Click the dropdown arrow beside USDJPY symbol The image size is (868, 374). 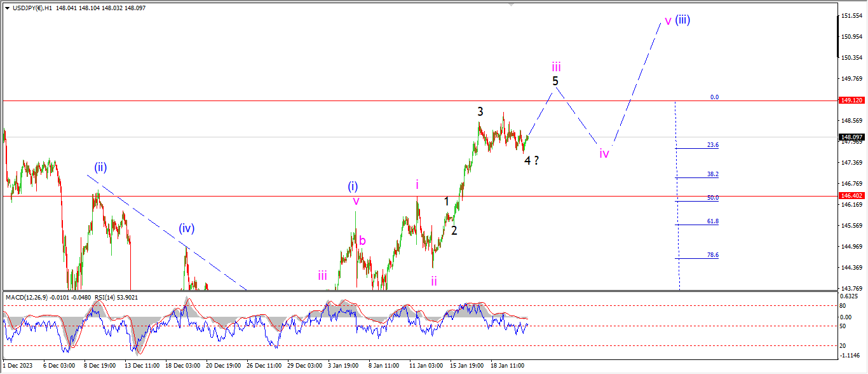pyautogui.click(x=7, y=8)
